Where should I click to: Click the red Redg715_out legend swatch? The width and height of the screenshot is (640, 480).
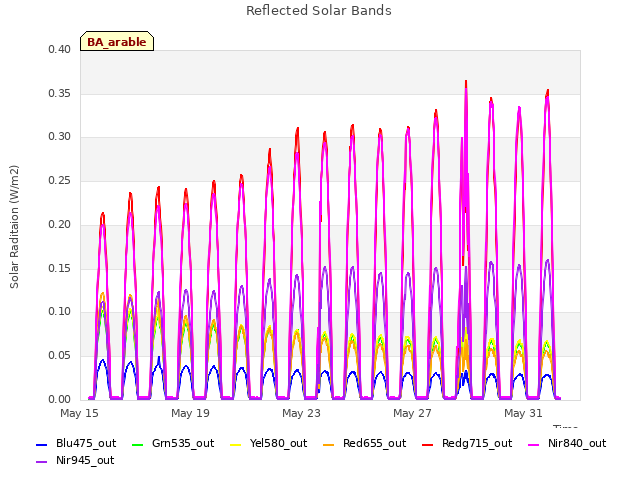[427, 444]
